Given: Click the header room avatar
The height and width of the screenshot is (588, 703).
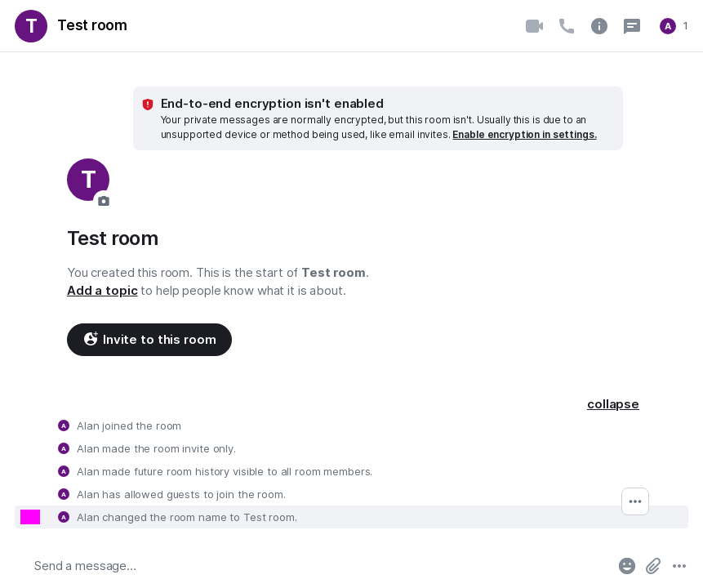Looking at the screenshot, I should tap(31, 26).
